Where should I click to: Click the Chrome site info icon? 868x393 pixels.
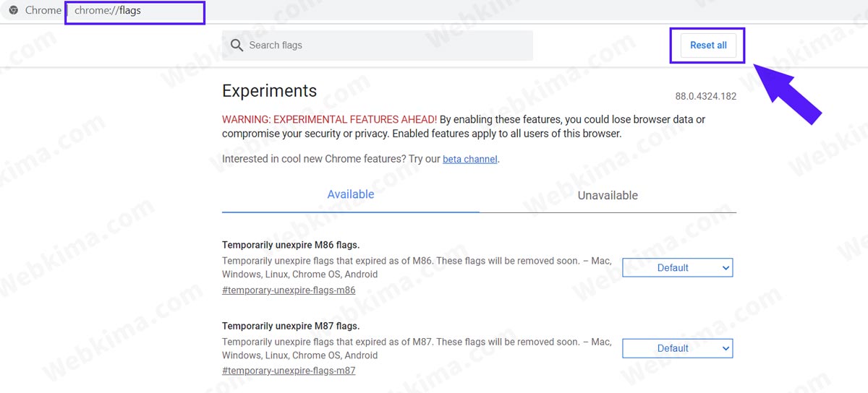click(13, 11)
